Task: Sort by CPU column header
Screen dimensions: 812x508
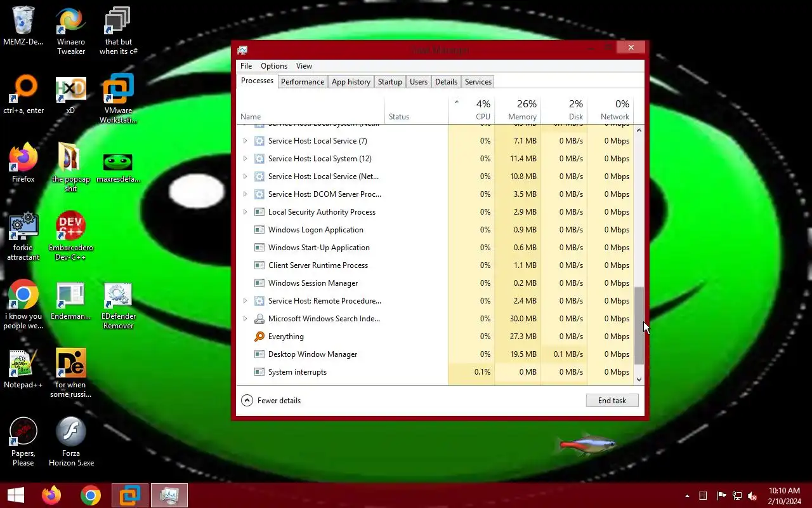Action: pyautogui.click(x=471, y=110)
